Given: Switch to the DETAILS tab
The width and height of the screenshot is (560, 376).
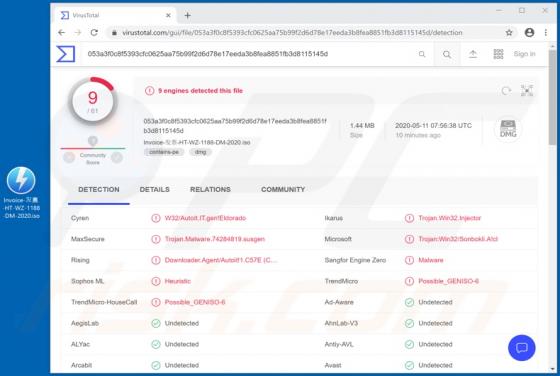Looking at the screenshot, I should (155, 190).
